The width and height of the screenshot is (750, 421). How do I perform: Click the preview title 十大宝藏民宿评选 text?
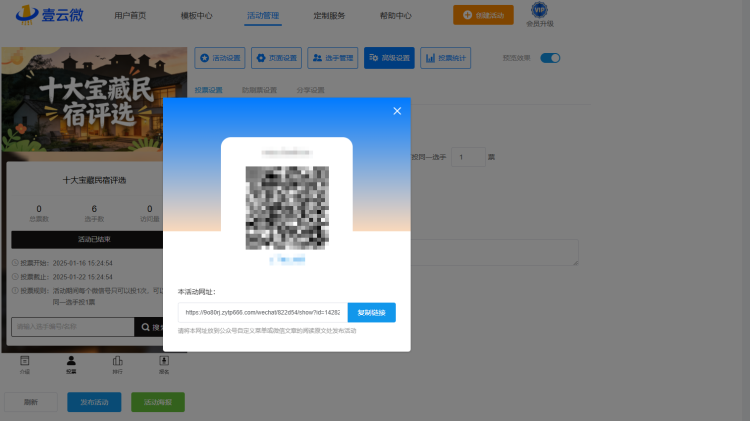click(94, 180)
